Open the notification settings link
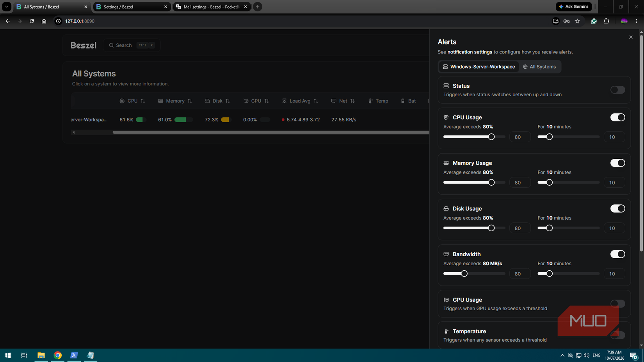Screen dimensions: 644x362 point(470,52)
